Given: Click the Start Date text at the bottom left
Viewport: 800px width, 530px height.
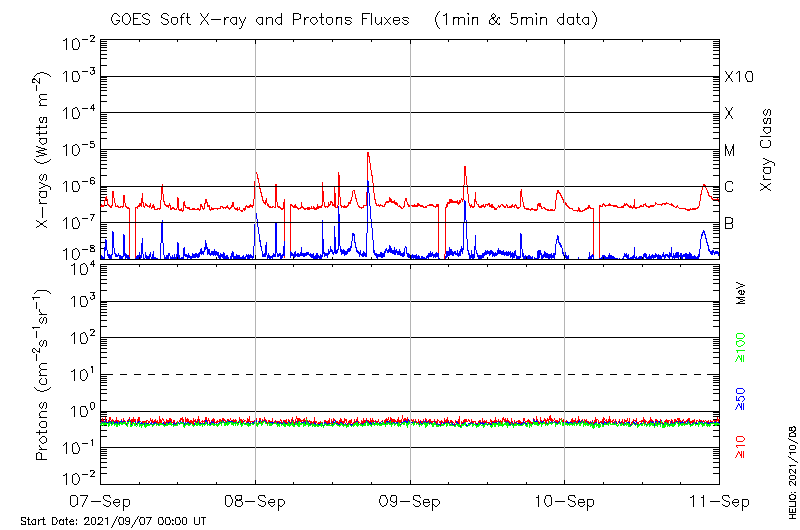Looking at the screenshot, I should click(x=113, y=521).
